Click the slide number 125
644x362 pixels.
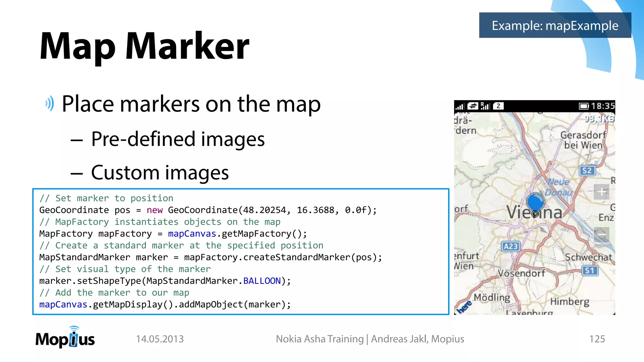tap(597, 339)
